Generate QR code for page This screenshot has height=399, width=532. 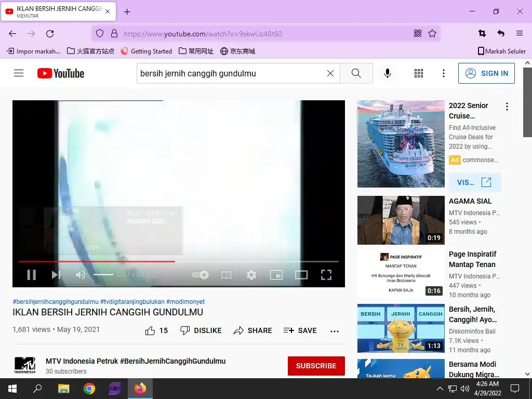coord(418,33)
